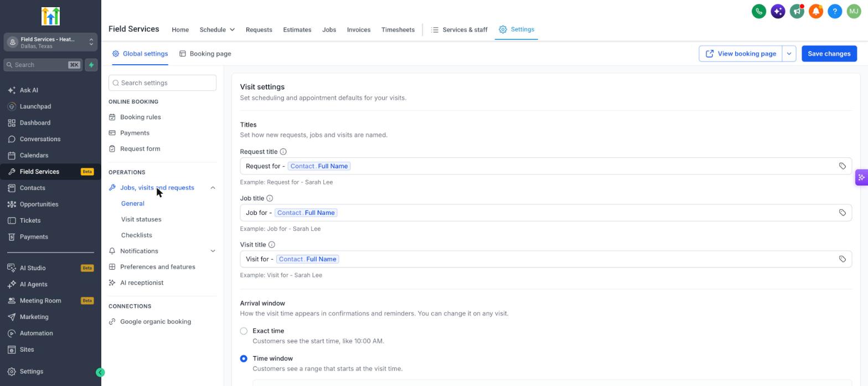Collapse the sidebar with green arrow button
This screenshot has width=868, height=386.
coord(100,373)
